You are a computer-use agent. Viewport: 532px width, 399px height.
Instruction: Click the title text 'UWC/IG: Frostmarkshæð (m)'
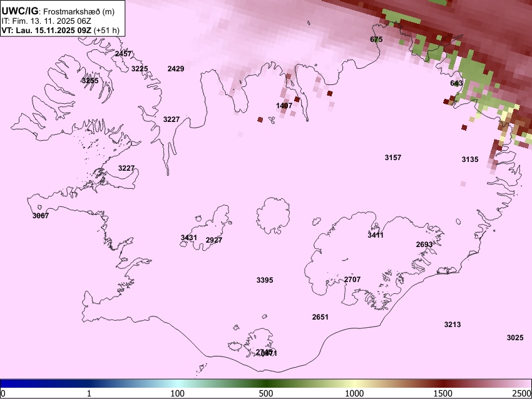tap(58, 11)
